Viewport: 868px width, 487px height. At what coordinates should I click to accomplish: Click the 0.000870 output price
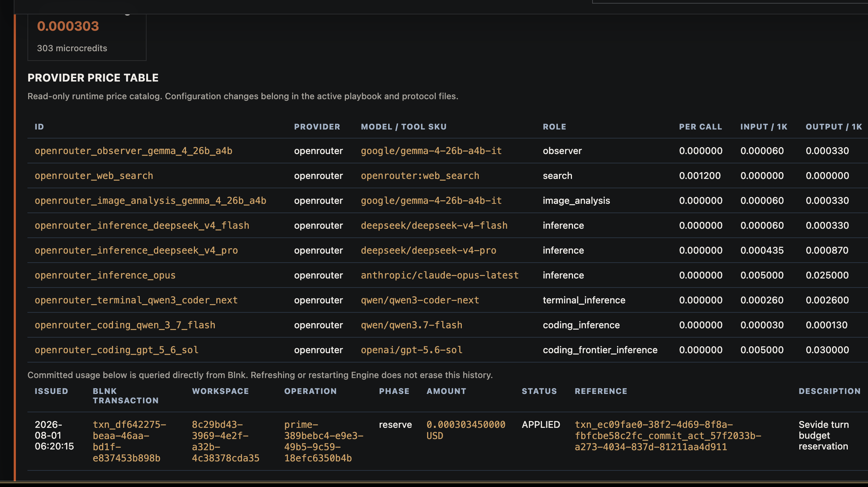pos(827,250)
